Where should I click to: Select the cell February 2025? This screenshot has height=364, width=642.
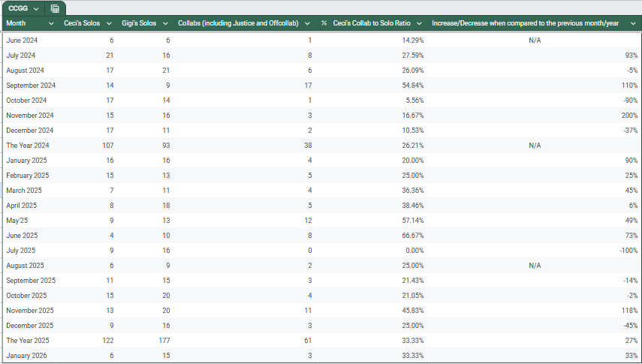click(28, 175)
